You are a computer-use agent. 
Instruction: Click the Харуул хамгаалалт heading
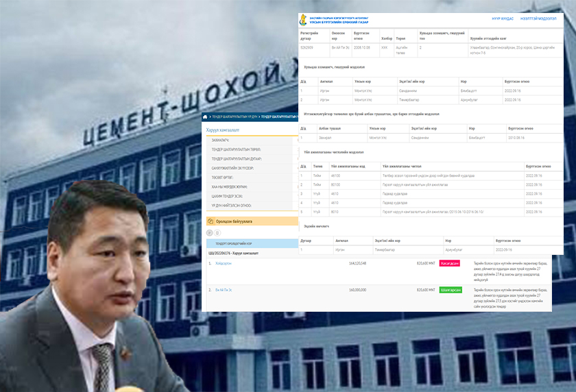pos(223,130)
